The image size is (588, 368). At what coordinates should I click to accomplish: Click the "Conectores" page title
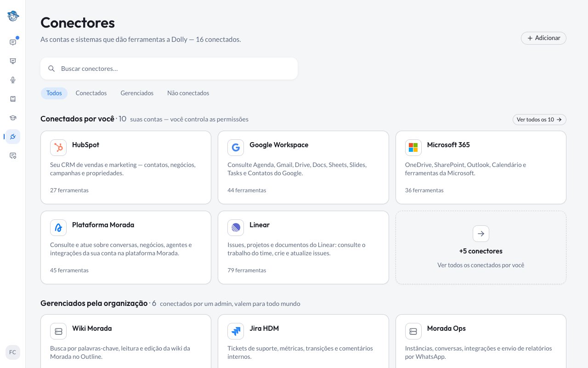[78, 23]
